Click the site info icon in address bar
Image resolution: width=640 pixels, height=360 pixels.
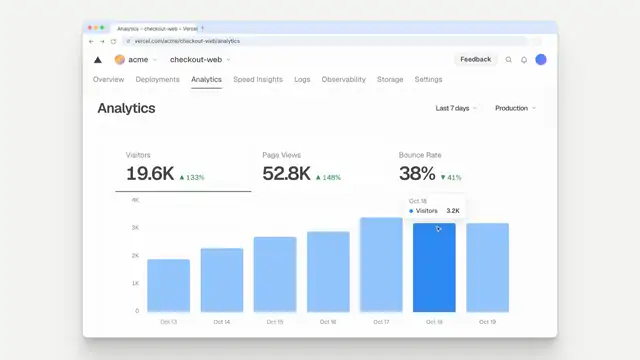coord(128,41)
